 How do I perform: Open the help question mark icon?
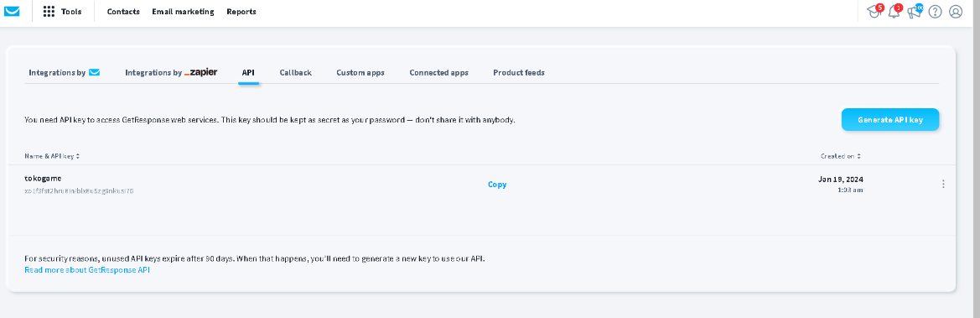(935, 11)
